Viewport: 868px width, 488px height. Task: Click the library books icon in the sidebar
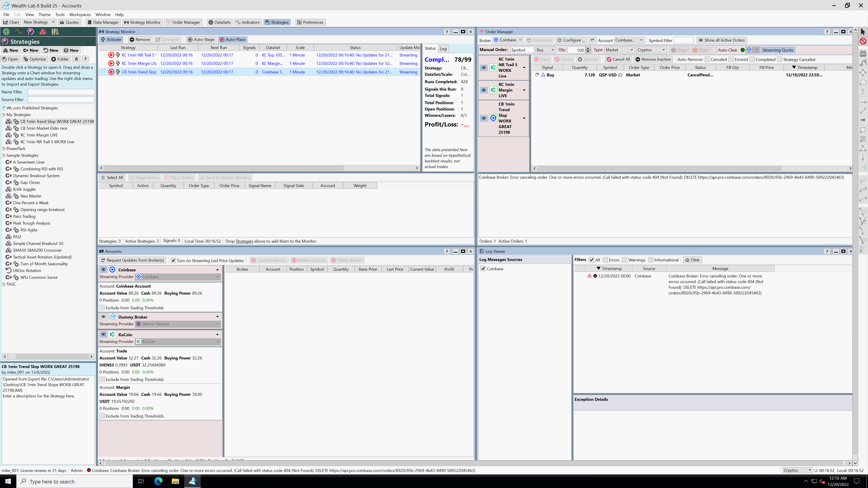click(x=55, y=32)
